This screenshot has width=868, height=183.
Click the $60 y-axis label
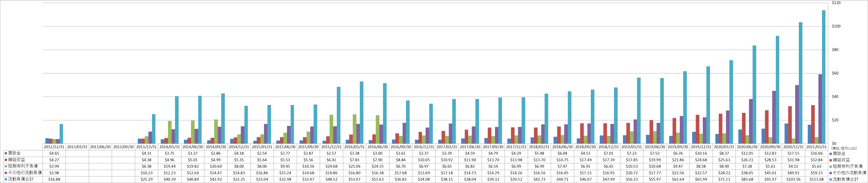point(835,73)
